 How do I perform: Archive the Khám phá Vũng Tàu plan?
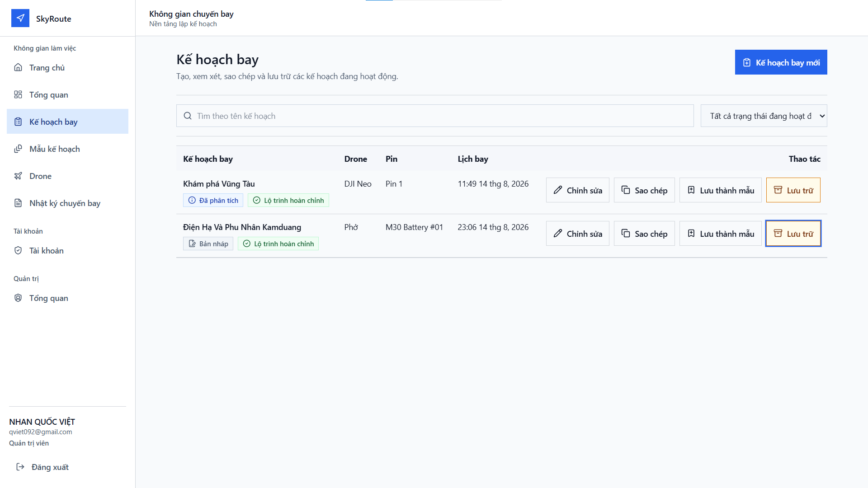click(x=793, y=190)
